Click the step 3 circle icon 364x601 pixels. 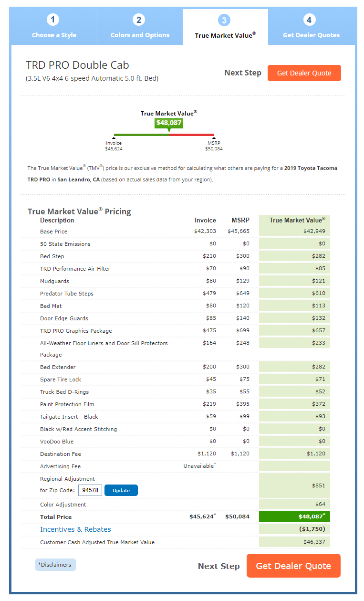pos(224,20)
